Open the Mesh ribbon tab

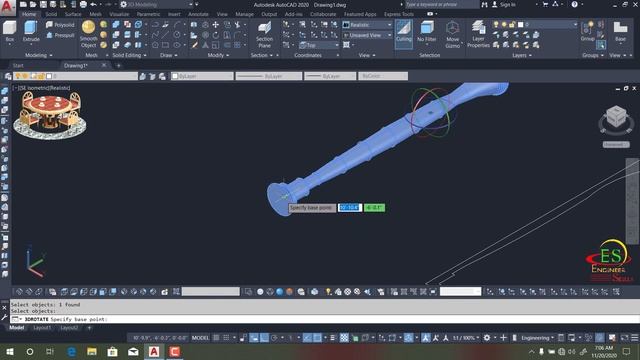pyautogui.click(x=96, y=14)
